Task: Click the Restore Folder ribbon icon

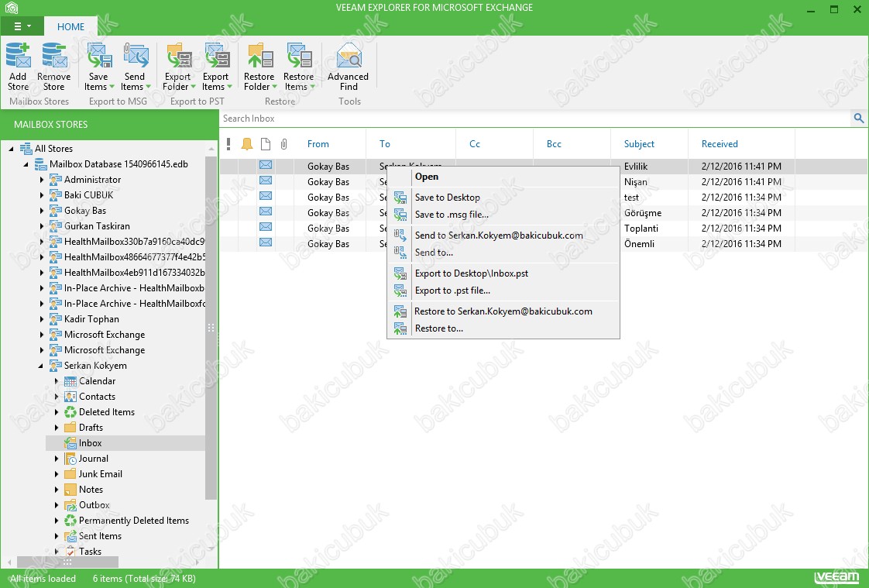Action: point(260,56)
